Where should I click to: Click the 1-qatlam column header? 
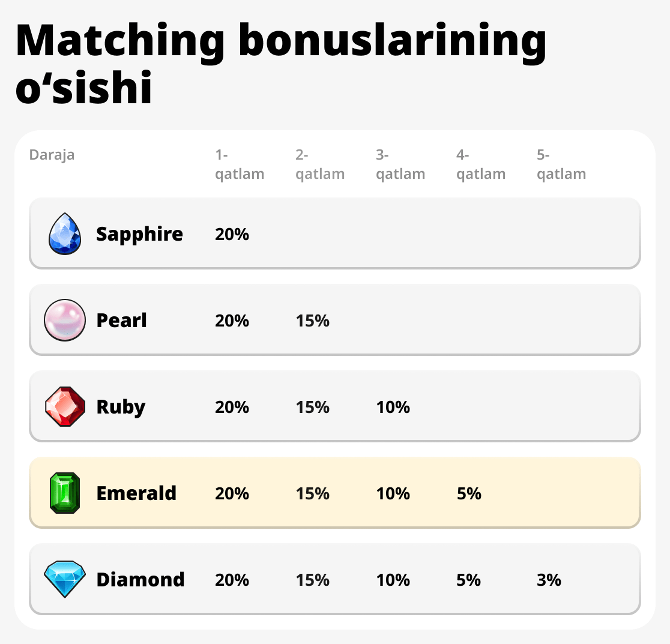[x=240, y=165]
